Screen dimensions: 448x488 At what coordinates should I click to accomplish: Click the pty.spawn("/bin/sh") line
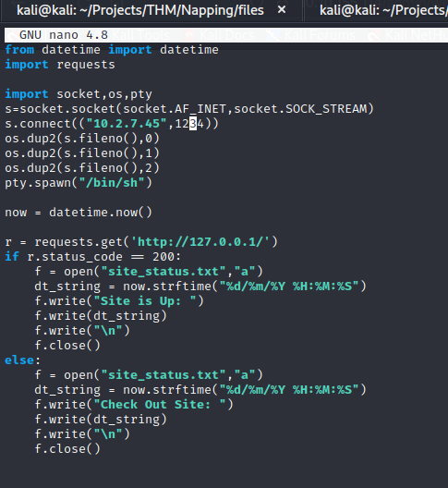click(x=79, y=183)
